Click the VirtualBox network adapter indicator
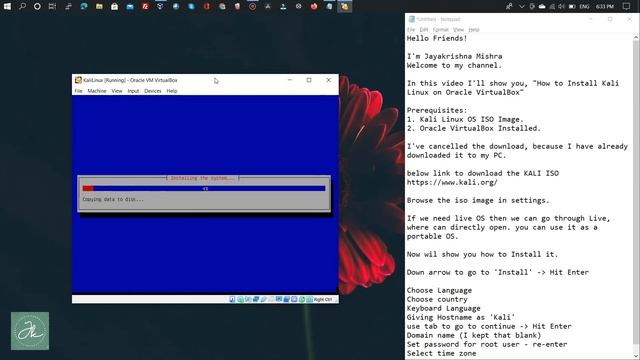Image resolution: width=640 pixels, height=360 pixels. click(x=256, y=299)
